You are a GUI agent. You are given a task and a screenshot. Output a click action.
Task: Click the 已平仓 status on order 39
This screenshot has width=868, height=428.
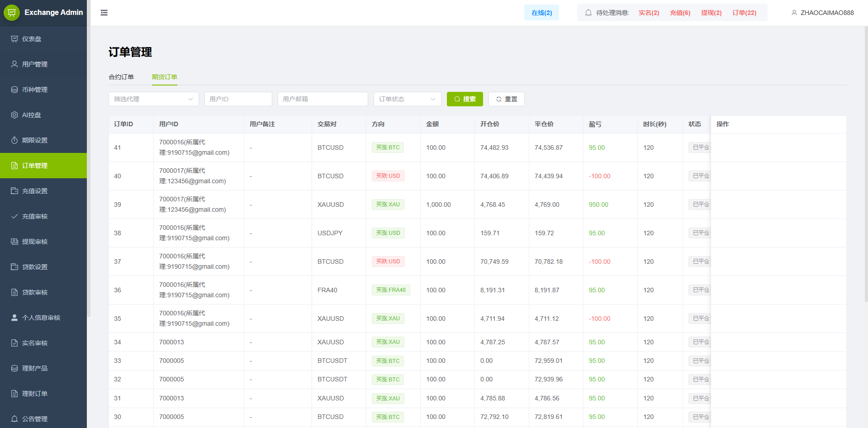(700, 204)
